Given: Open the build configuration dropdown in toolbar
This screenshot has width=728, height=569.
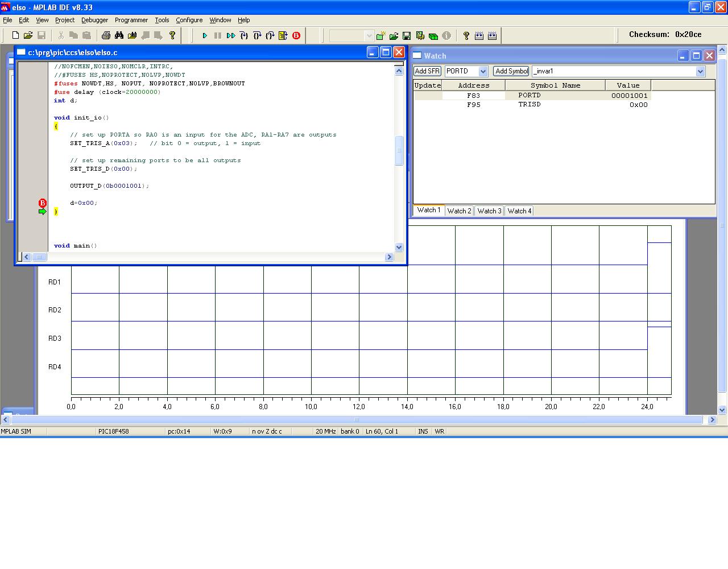Looking at the screenshot, I should (369, 36).
